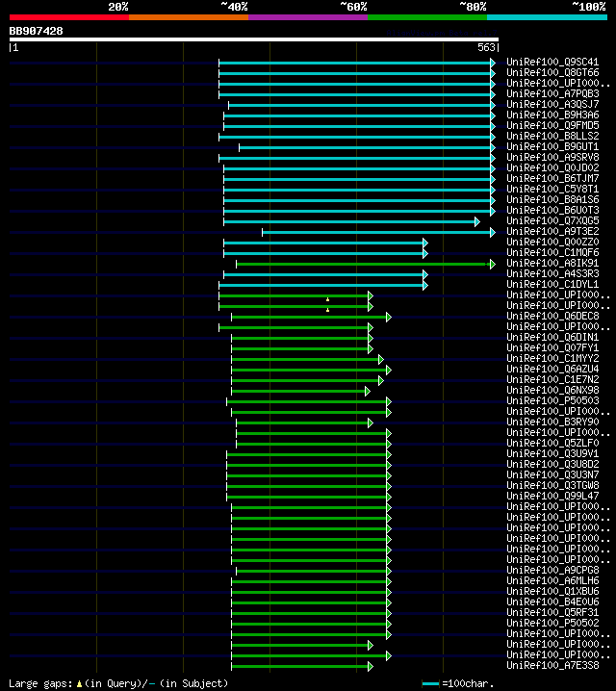Select the UniRef100_Q5RF31 label
The height and width of the screenshot is (691, 616).
click(x=552, y=612)
